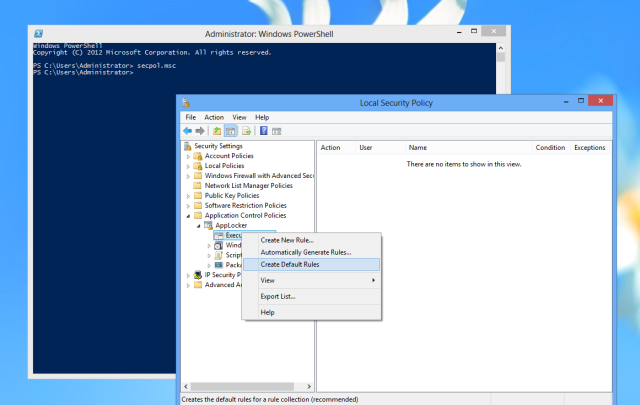Open the View submenu in context menu
The image size is (640, 405).
[311, 280]
